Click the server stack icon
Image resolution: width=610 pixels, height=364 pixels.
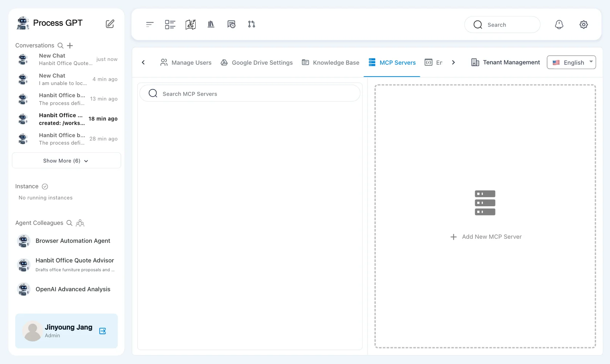pyautogui.click(x=485, y=203)
